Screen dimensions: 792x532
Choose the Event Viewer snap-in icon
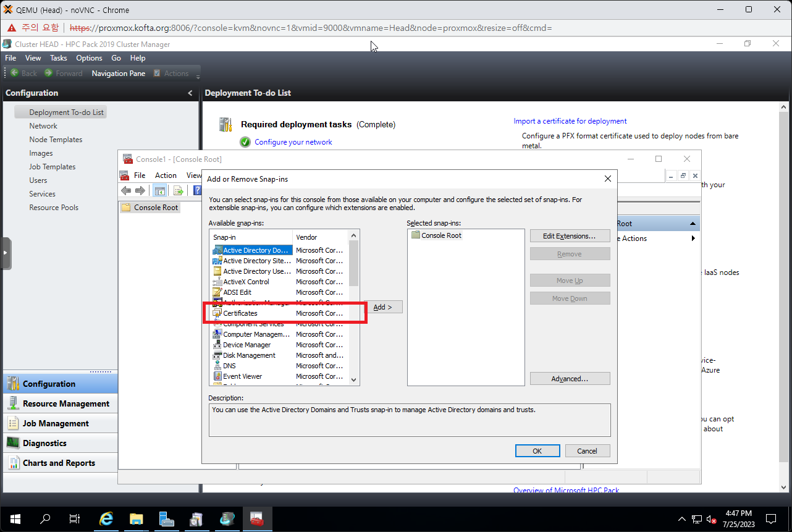tap(217, 376)
